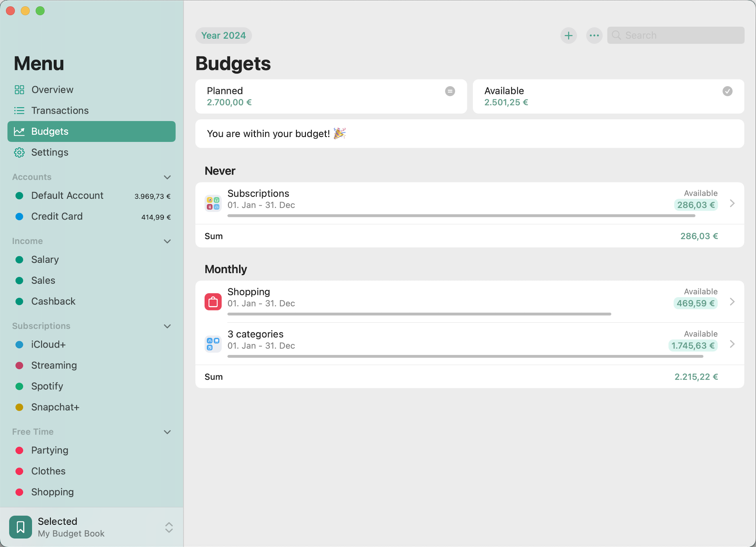Collapse the Income section chevron
756x547 pixels.
pos(167,241)
